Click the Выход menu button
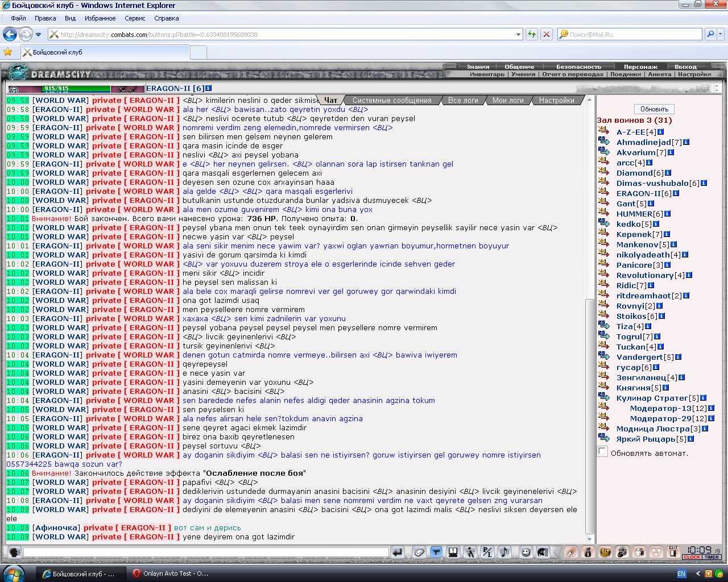Viewport: 728px width, 582px height. (x=685, y=66)
